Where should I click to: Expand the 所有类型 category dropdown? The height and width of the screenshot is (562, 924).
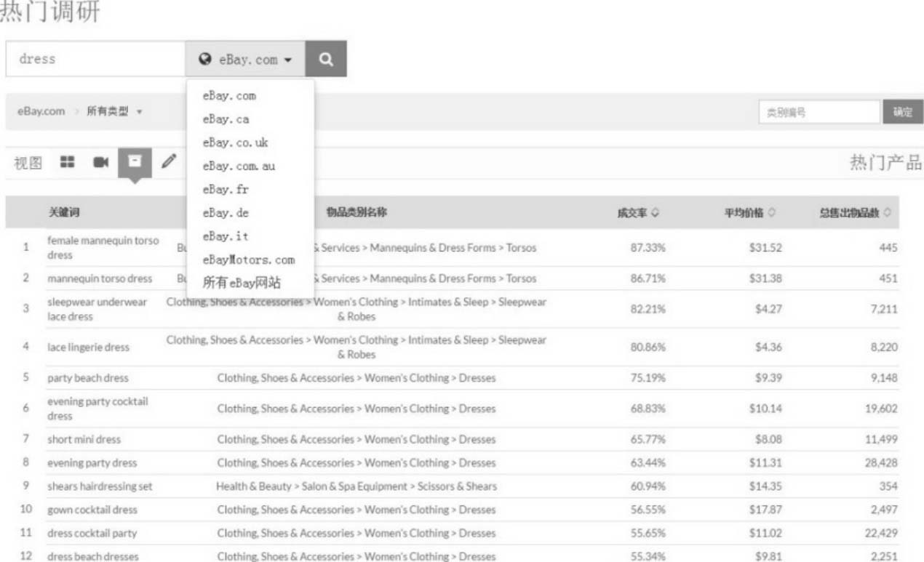tap(114, 111)
